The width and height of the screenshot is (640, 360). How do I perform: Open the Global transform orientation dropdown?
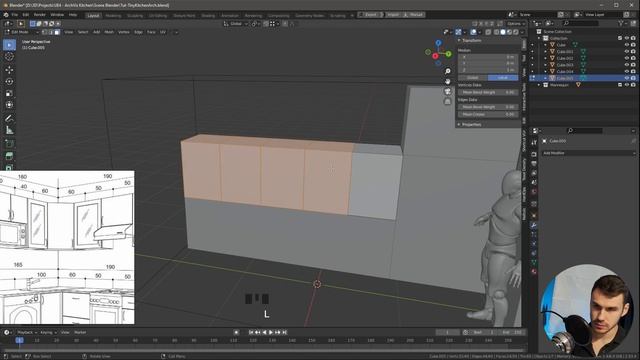[236, 24]
